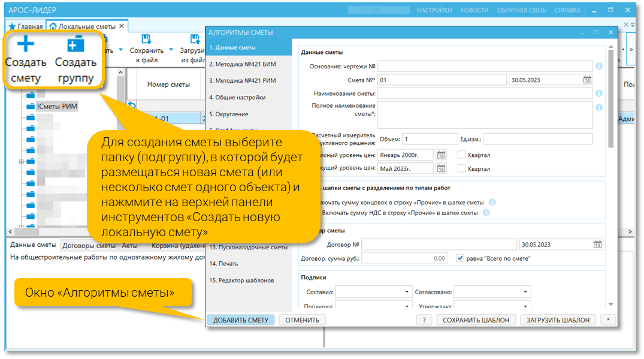Show info for сумму НДС в строку «Прочие»

point(486,212)
